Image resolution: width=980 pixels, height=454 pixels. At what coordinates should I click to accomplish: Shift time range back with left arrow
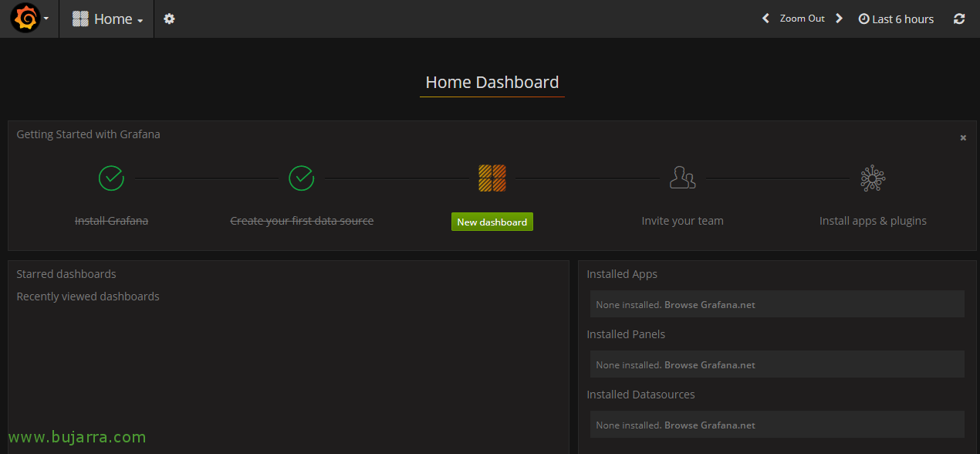click(x=765, y=19)
